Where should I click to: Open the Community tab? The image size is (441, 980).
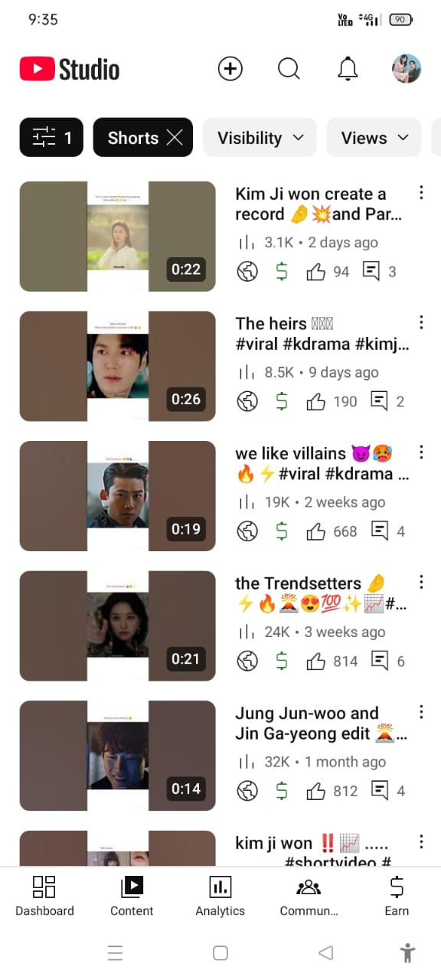309,897
